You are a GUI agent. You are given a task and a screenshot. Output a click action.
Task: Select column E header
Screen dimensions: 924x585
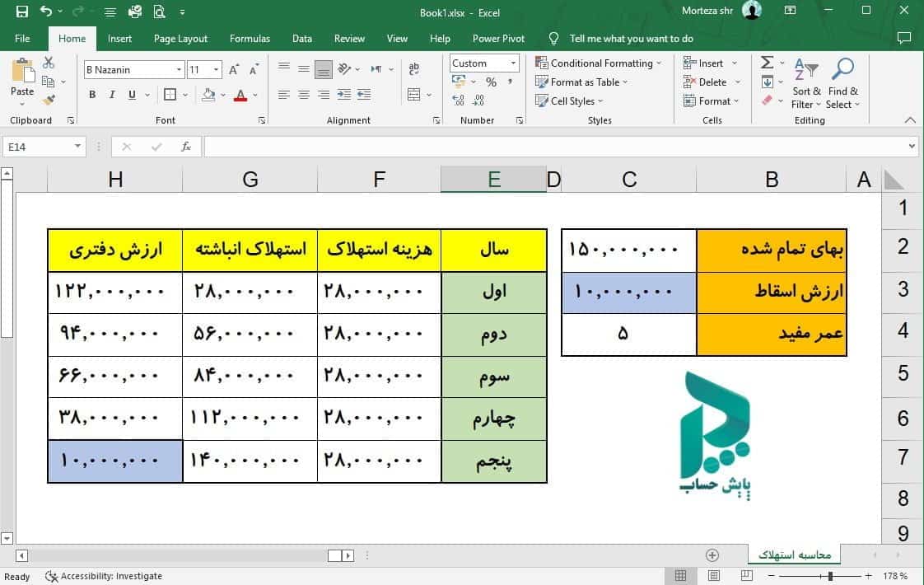click(494, 180)
